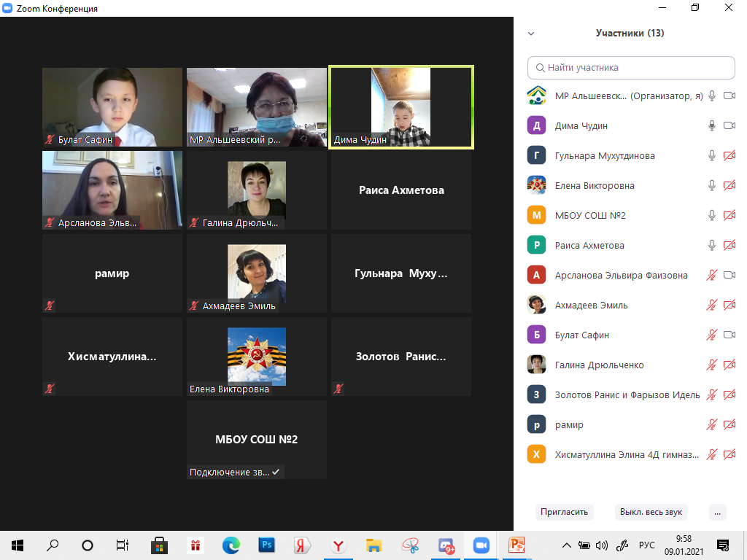Image resolution: width=747 pixels, height=560 pixels.
Task: Toggle the video for Гульнара Мухутдинова
Action: pyautogui.click(x=729, y=155)
